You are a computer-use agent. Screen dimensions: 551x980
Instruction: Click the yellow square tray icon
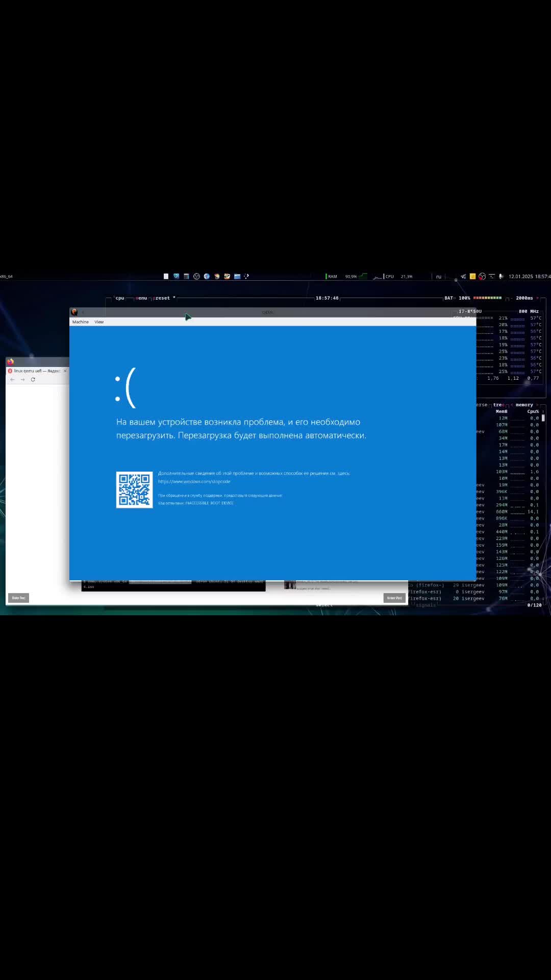[x=472, y=276]
